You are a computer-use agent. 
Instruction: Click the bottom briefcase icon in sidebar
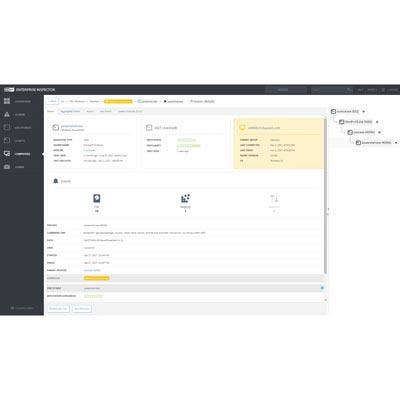[x=7, y=167]
